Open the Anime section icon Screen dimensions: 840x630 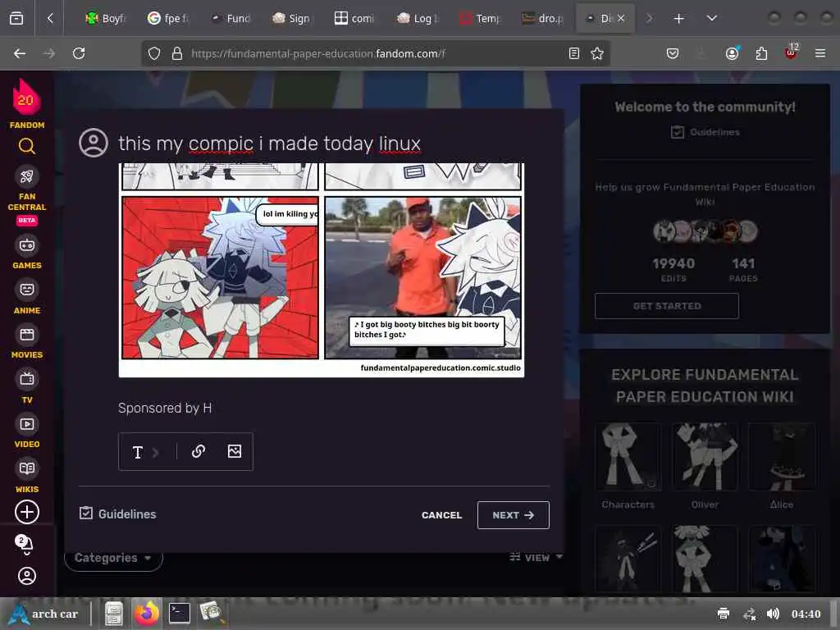[27, 290]
